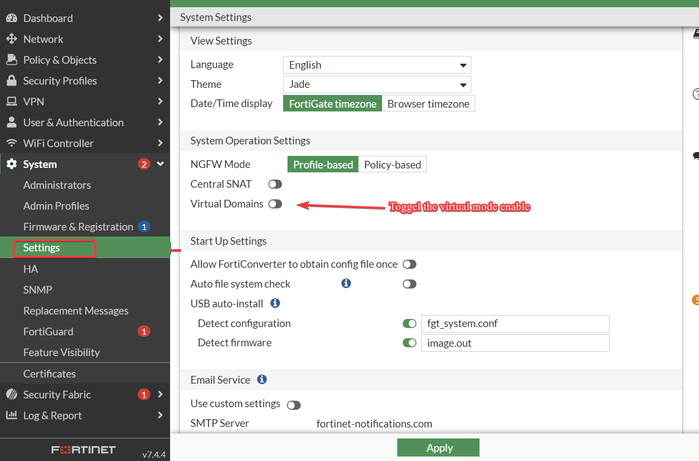699x461 pixels.
Task: Collapse the System menu chevron
Action: coord(160,164)
